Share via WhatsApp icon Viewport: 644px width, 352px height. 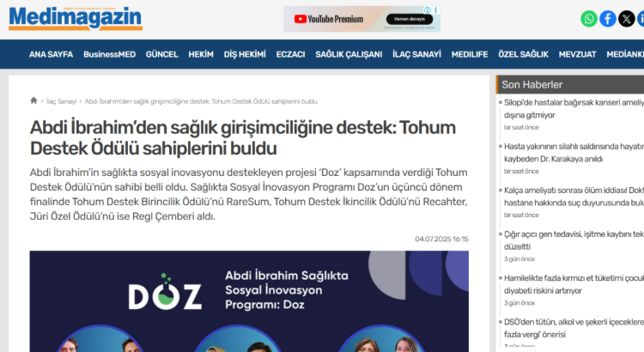[588, 19]
